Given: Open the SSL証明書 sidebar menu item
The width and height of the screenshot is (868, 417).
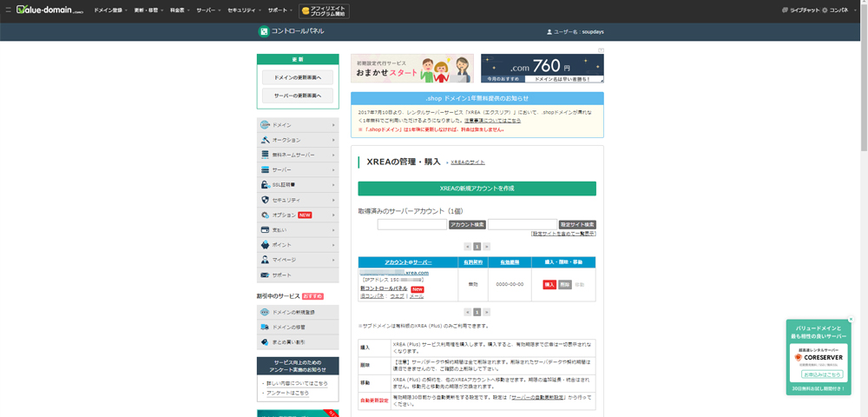Looking at the screenshot, I should (298, 185).
